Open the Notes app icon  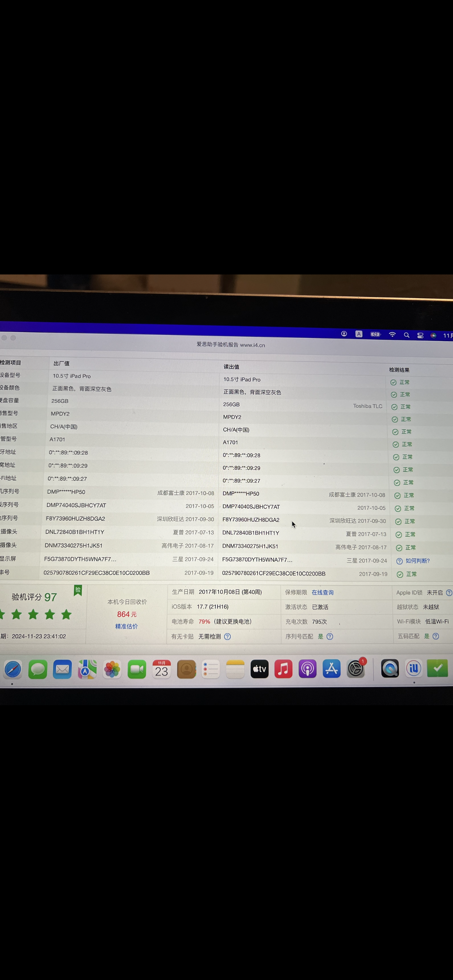coord(235,670)
